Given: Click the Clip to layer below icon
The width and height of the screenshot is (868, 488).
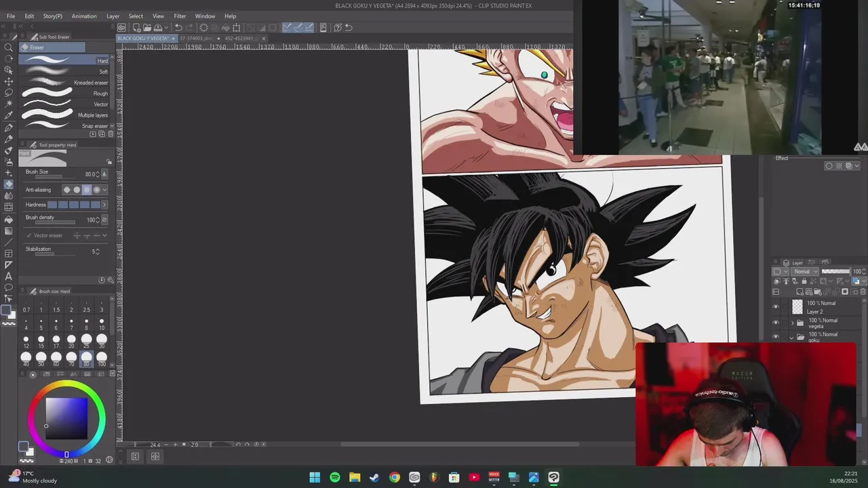Looking at the screenshot, I should [777, 281].
